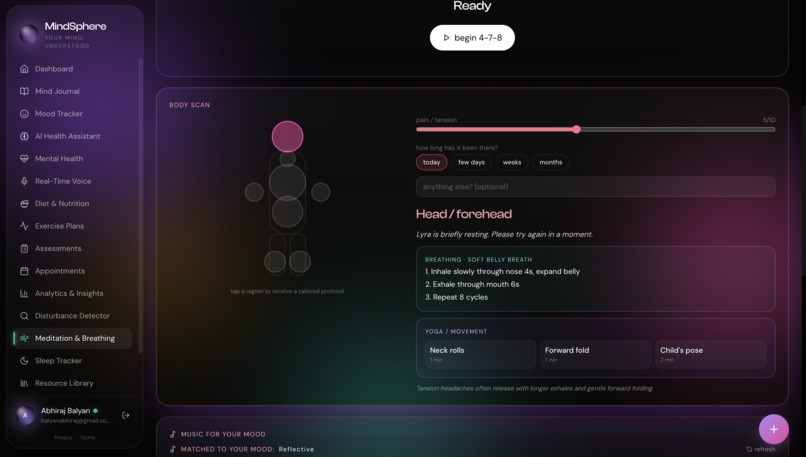806x457 pixels.
Task: Click the 'anything else? (optional)' input field
Action: tap(596, 187)
